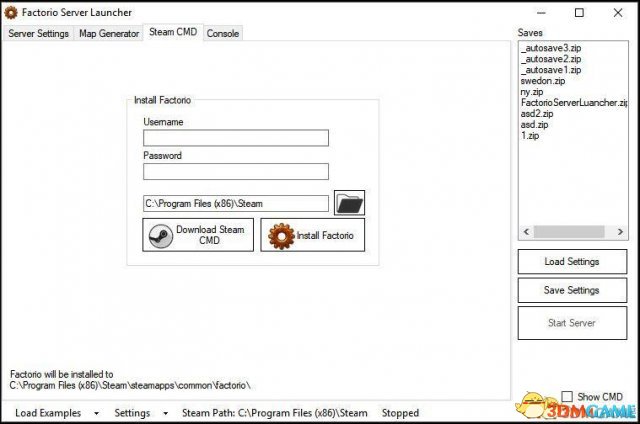Click Saves list scroll right arrow
Viewport: 640px width, 424px height.
620,232
